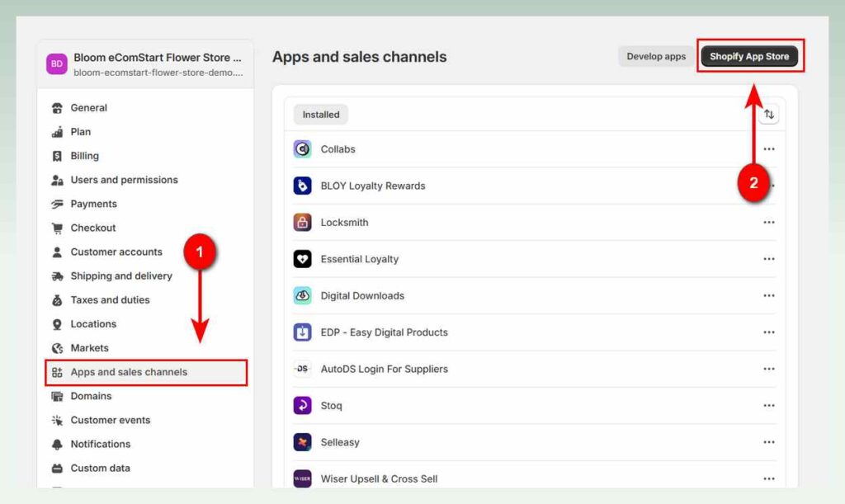The height and width of the screenshot is (504, 845).
Task: Click the Plan chart icon
Action: click(57, 132)
